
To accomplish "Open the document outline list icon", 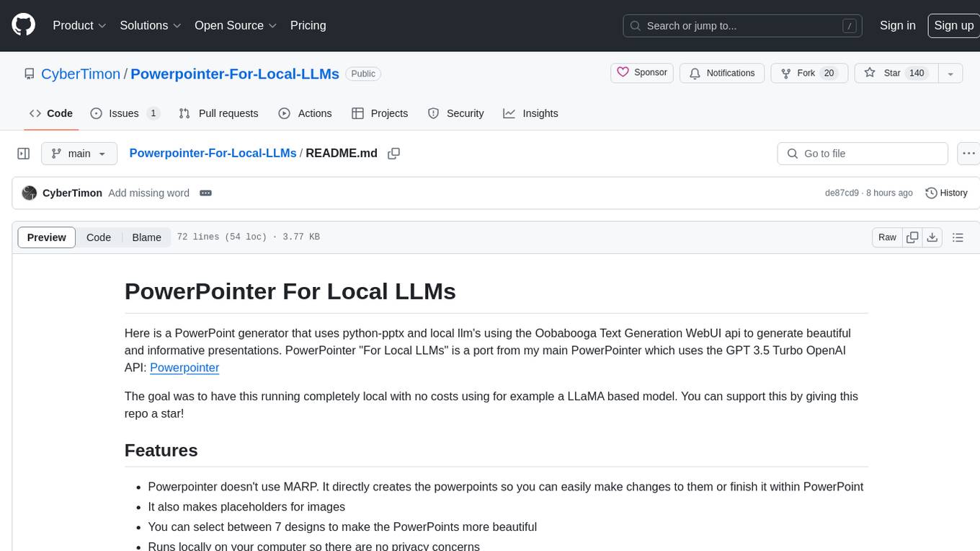I will tap(958, 237).
